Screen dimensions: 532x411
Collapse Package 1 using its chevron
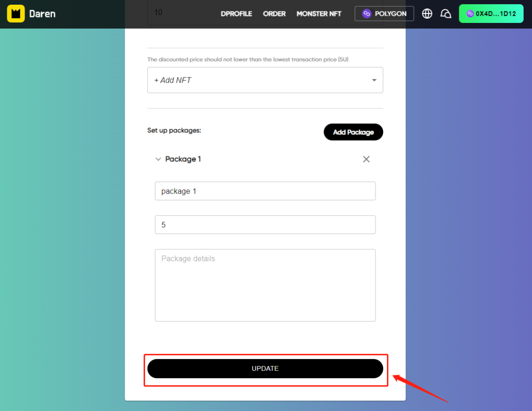coord(158,159)
